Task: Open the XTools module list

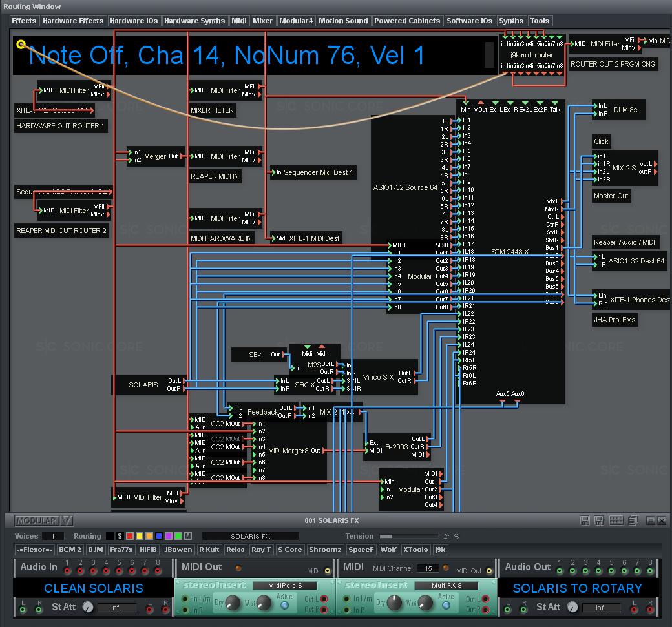Action: pyautogui.click(x=415, y=550)
